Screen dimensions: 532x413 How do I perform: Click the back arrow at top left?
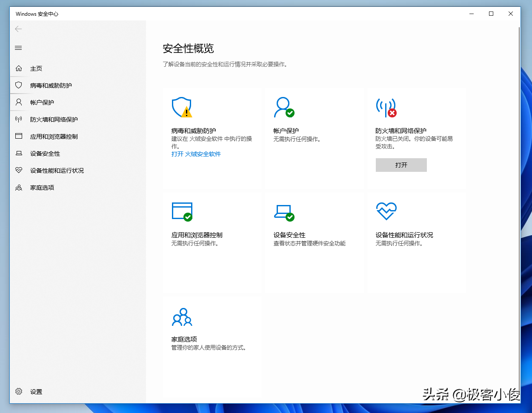tap(18, 29)
